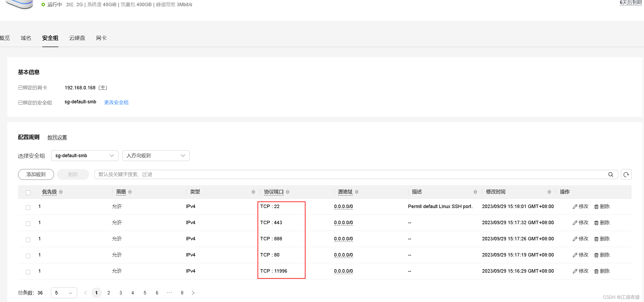Viewport: 644px width, 302px height.
Task: Click the 添加规则 button
Action: [x=36, y=174]
